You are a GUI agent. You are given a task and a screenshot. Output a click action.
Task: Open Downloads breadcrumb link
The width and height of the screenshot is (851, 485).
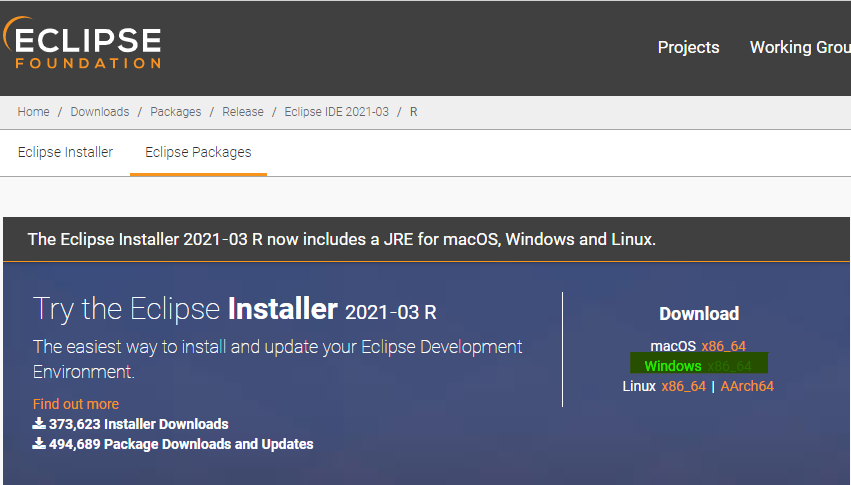99,112
